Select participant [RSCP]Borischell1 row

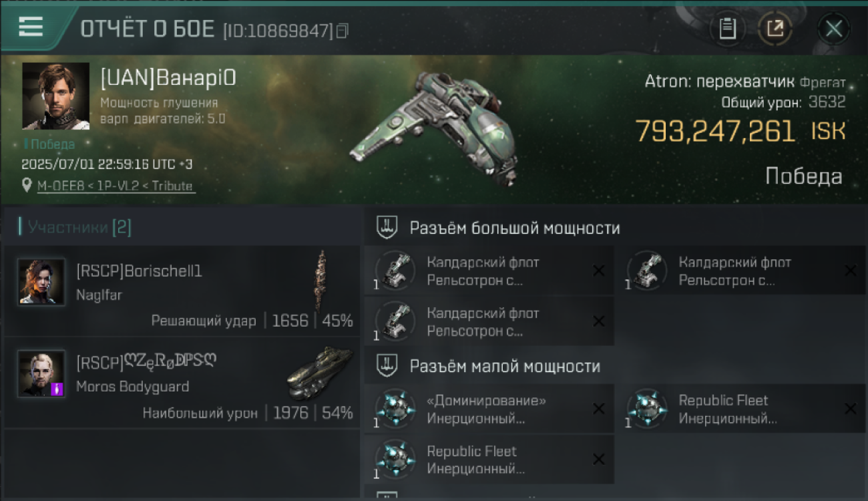click(182, 291)
